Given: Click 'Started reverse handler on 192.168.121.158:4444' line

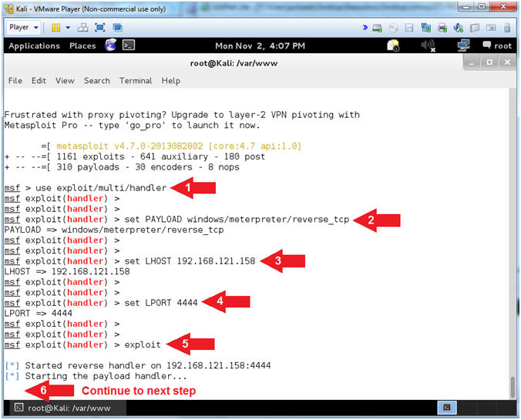Looking at the screenshot, I should coord(148,365).
